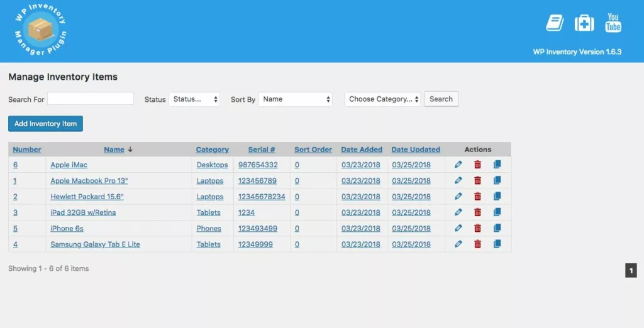The width and height of the screenshot is (644, 328).
Task: Edit the iPhone 6s item
Action: (x=458, y=228)
